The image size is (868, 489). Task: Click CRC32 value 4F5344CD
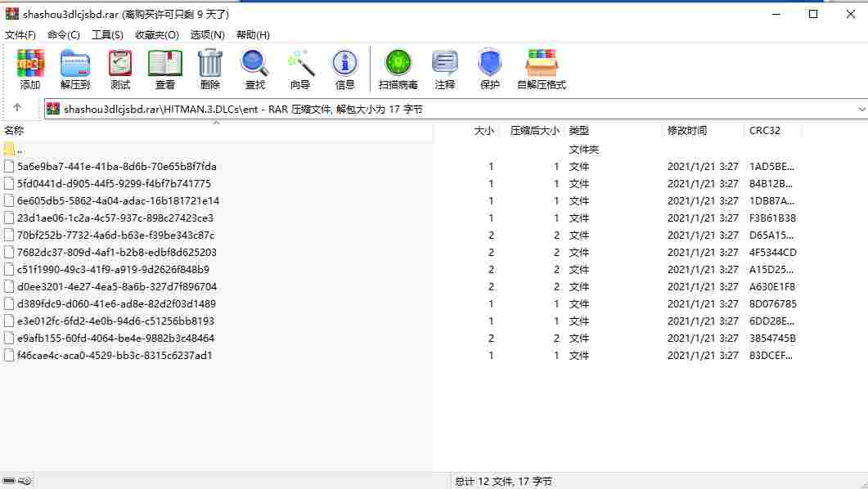click(x=773, y=252)
